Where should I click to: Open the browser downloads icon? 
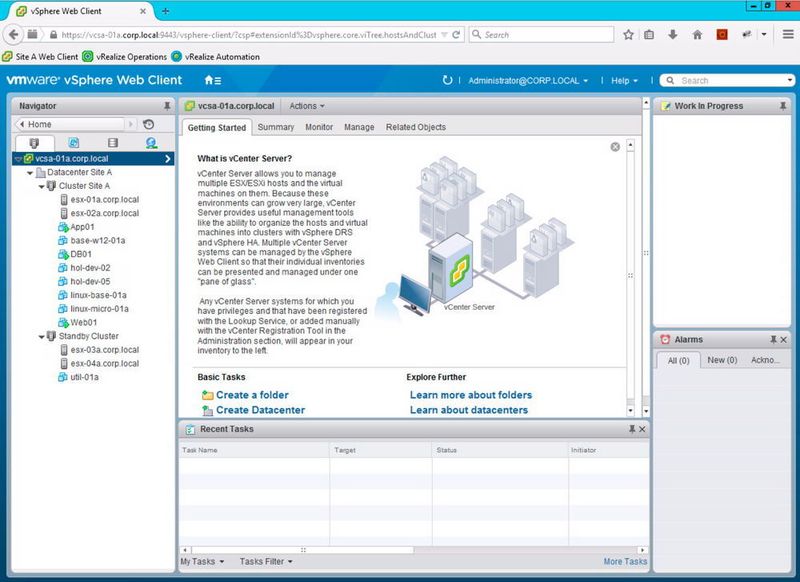673,35
